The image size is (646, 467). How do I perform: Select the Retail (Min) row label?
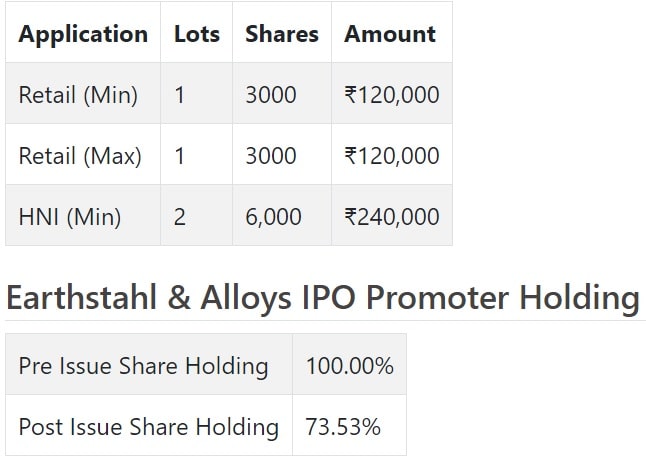coord(78,95)
